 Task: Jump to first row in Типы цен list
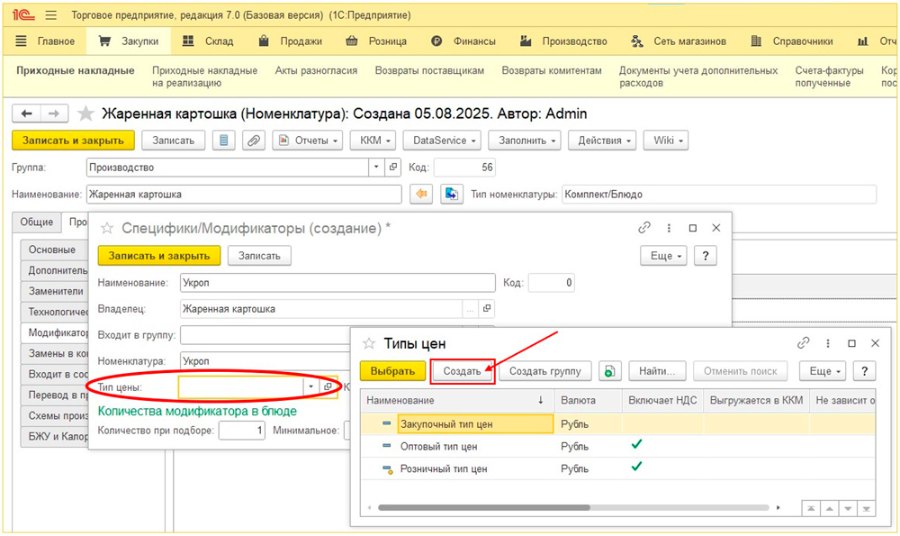click(x=810, y=508)
